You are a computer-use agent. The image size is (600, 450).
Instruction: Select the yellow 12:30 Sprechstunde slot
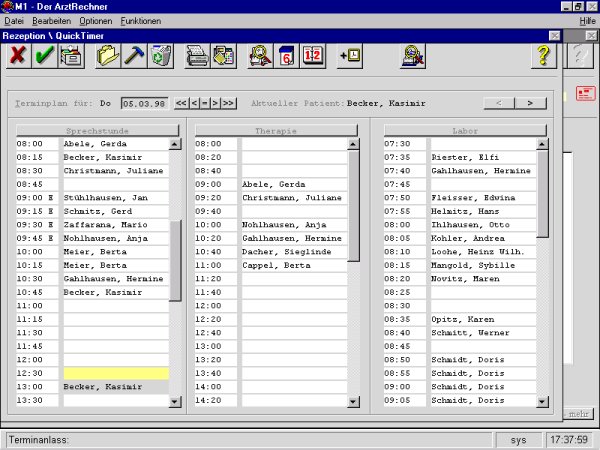[x=116, y=373]
